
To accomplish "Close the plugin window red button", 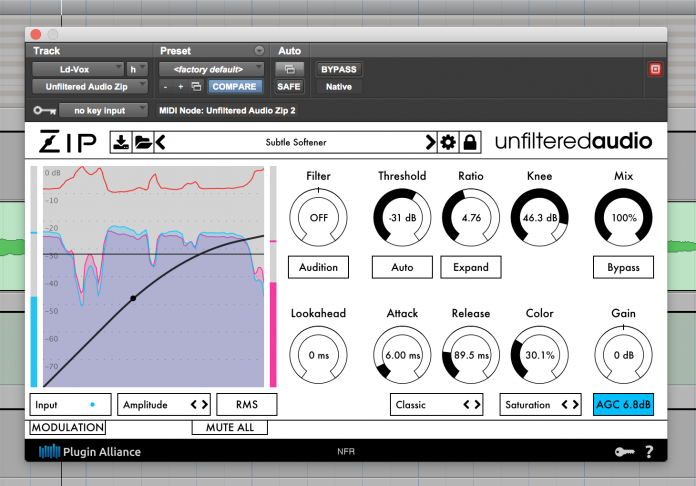I will coord(36,35).
